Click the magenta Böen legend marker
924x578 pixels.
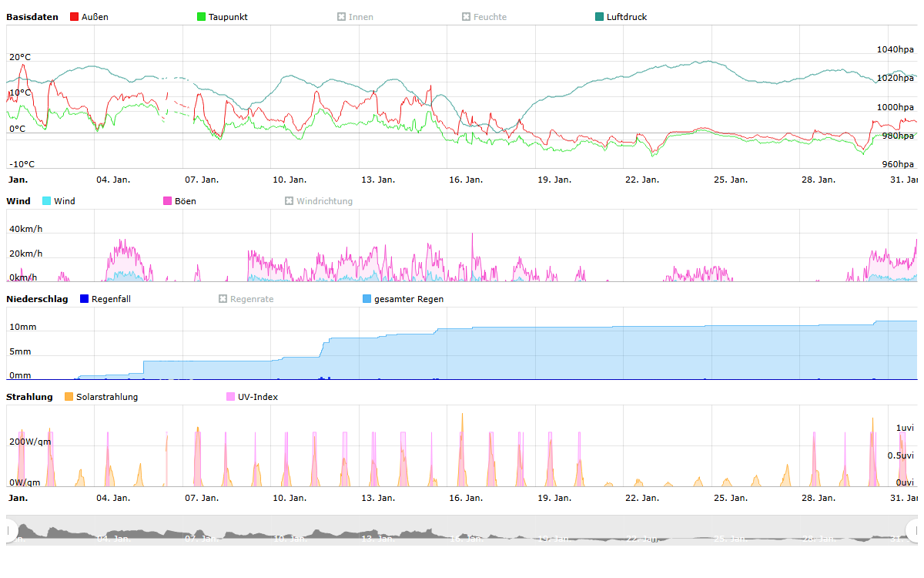[168, 201]
